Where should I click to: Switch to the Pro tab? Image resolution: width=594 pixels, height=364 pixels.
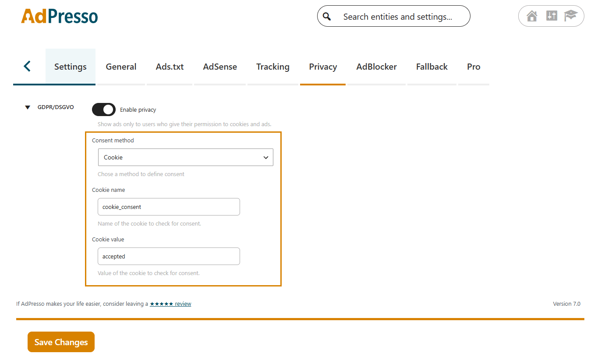point(474,67)
